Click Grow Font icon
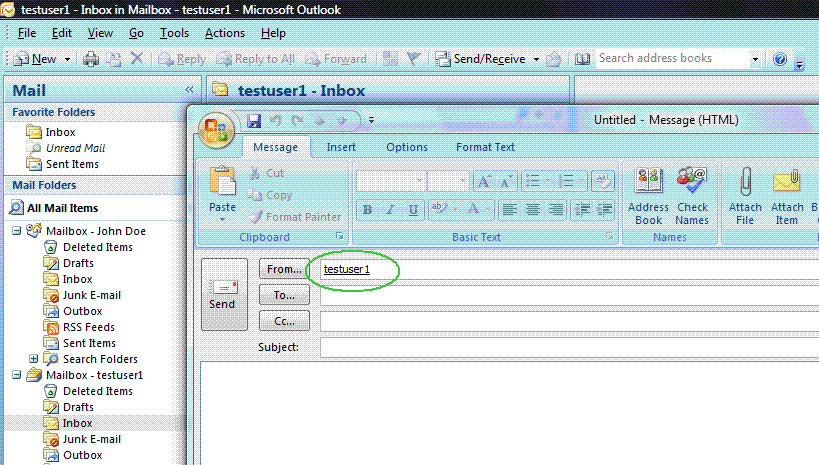Image resolution: width=819 pixels, height=465 pixels. click(484, 181)
